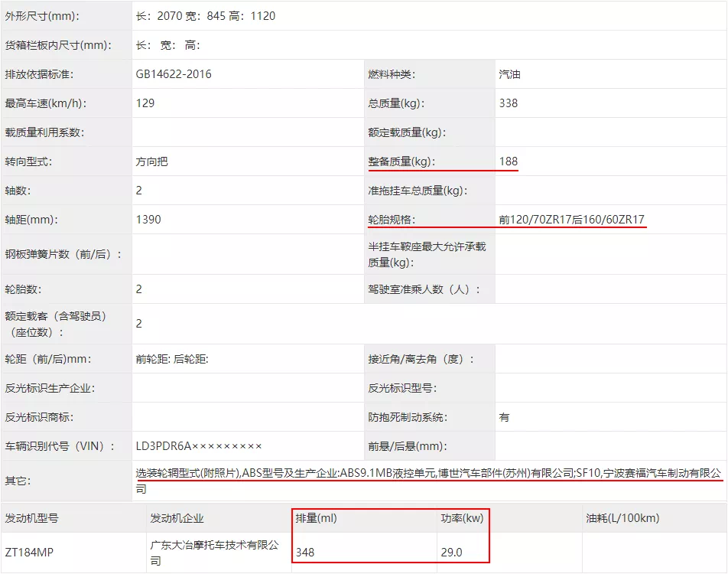This screenshot has height=574, width=728.
Task: Click the 功率(kw) column header
Action: (462, 518)
